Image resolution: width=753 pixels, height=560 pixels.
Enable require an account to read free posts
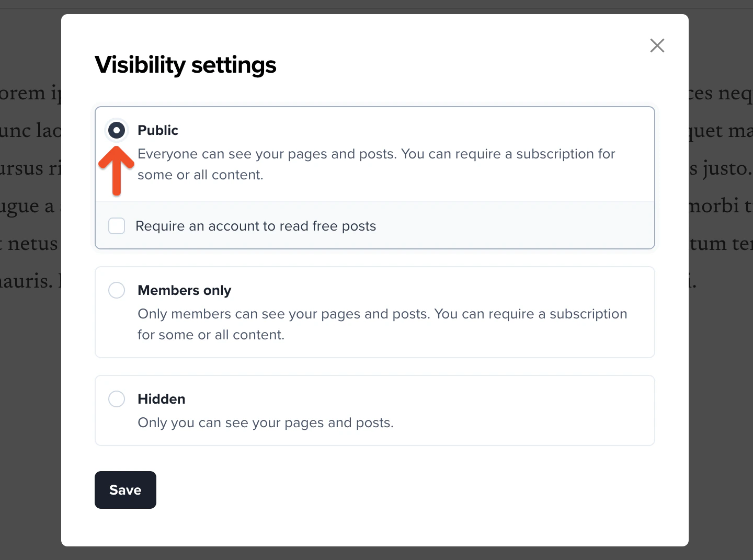tap(116, 226)
